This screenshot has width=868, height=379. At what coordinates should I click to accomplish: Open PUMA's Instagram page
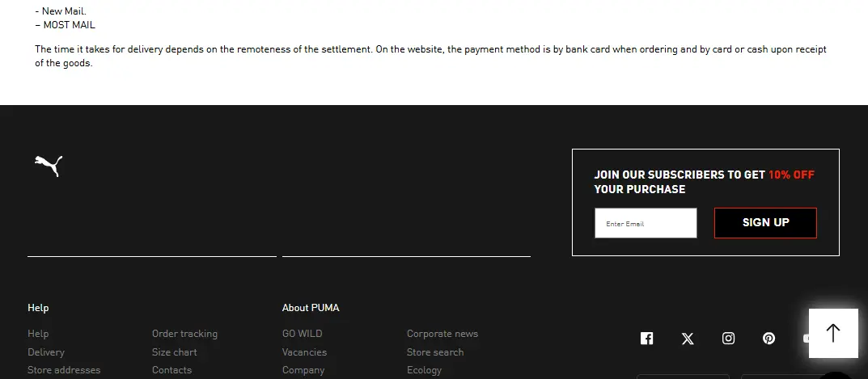click(x=728, y=339)
